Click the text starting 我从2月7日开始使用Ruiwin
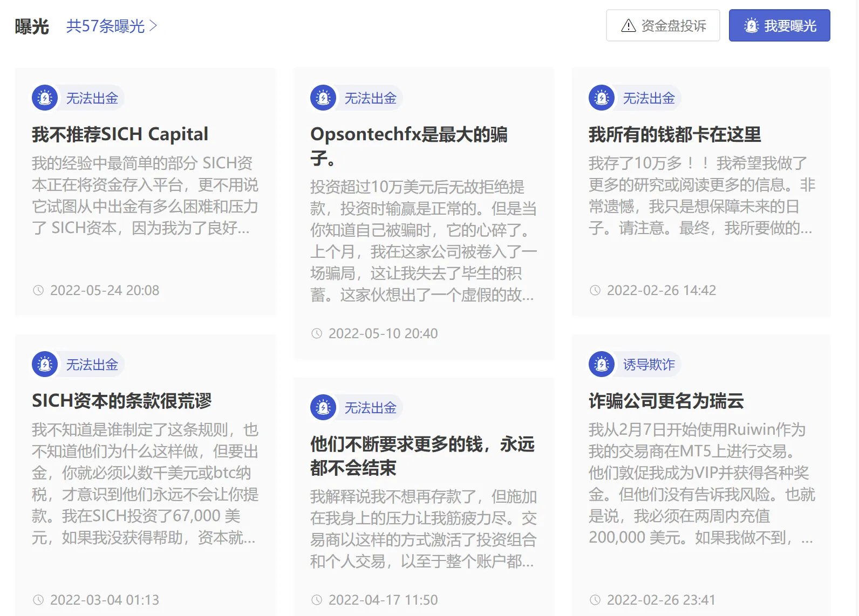859x616 pixels. tap(702, 483)
